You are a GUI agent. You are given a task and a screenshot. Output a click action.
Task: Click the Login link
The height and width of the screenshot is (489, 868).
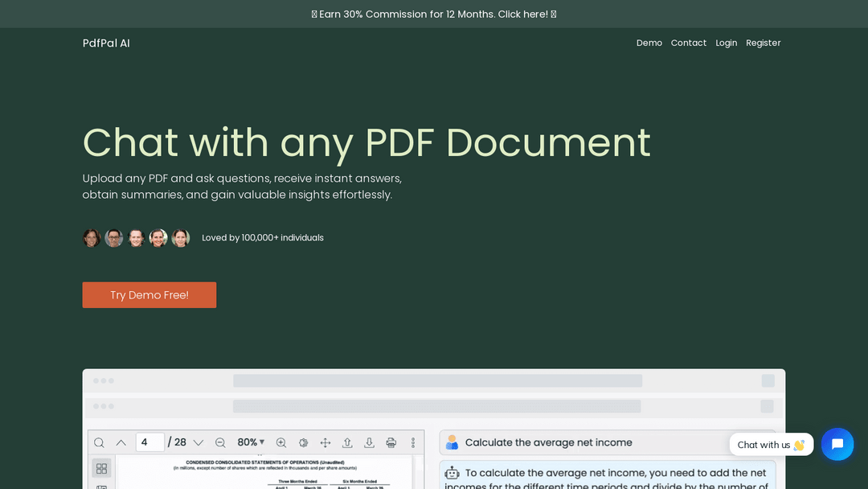[726, 43]
